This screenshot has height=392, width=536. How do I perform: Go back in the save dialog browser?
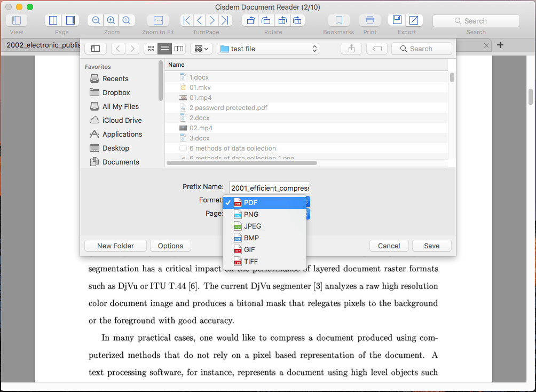point(118,49)
